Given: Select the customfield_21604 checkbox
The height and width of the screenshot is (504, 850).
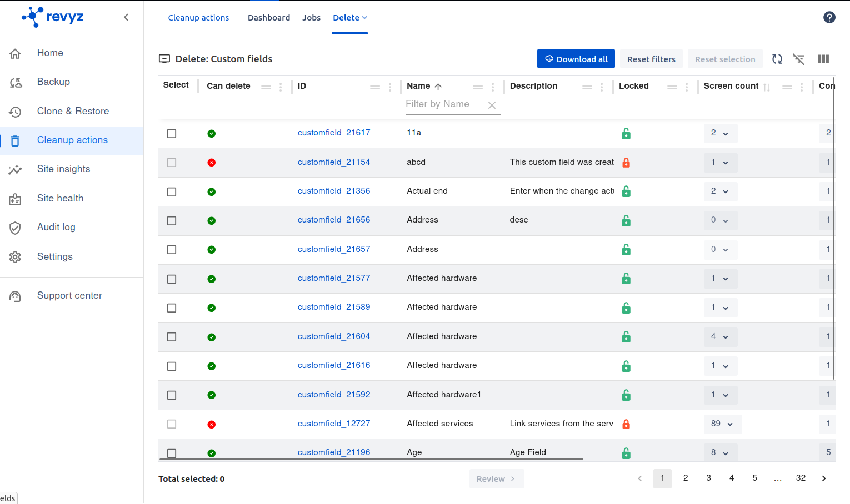Looking at the screenshot, I should point(172,337).
